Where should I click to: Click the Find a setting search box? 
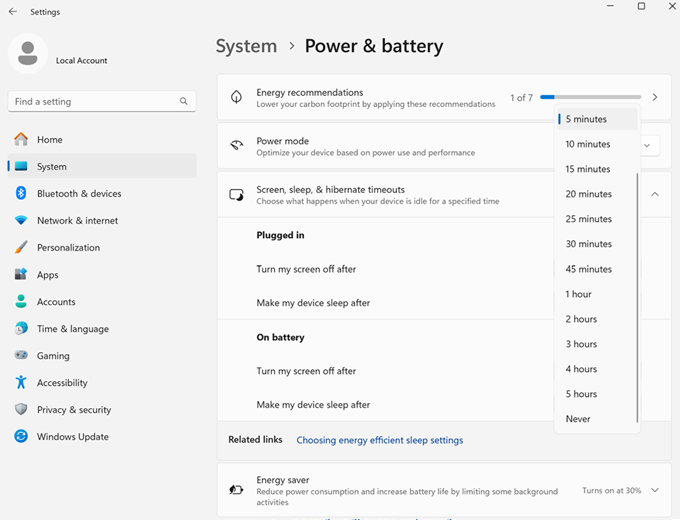[x=102, y=101]
